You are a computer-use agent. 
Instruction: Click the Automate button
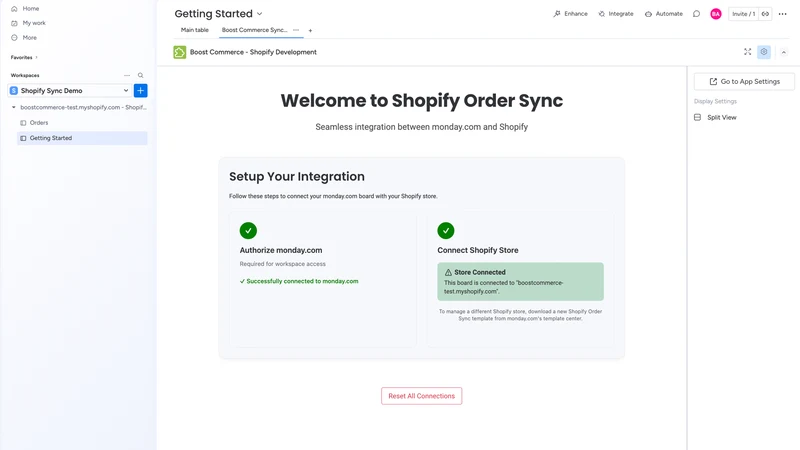663,14
